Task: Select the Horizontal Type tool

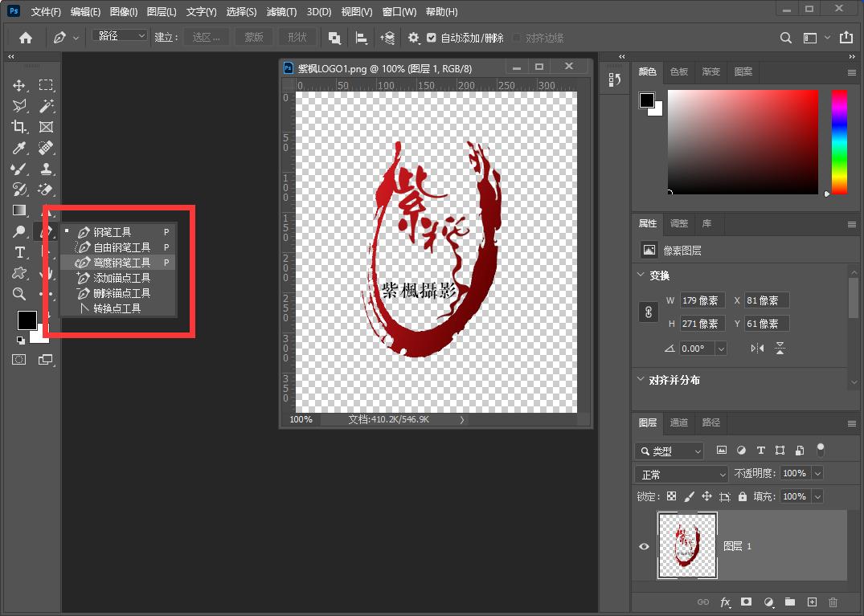Action: (x=19, y=252)
